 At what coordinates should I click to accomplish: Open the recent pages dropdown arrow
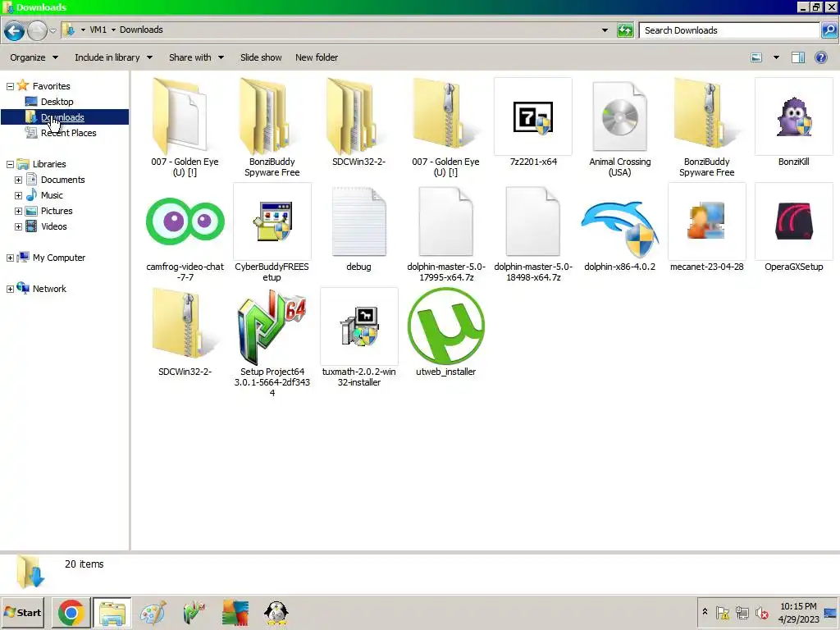[52, 30]
